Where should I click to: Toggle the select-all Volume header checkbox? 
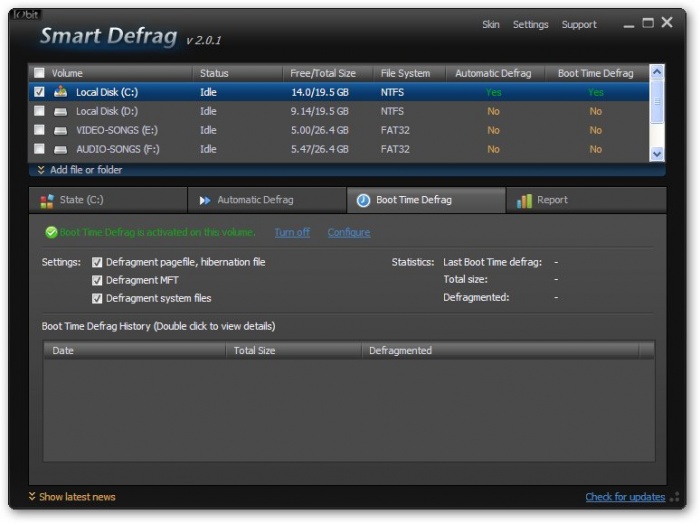(x=39, y=73)
